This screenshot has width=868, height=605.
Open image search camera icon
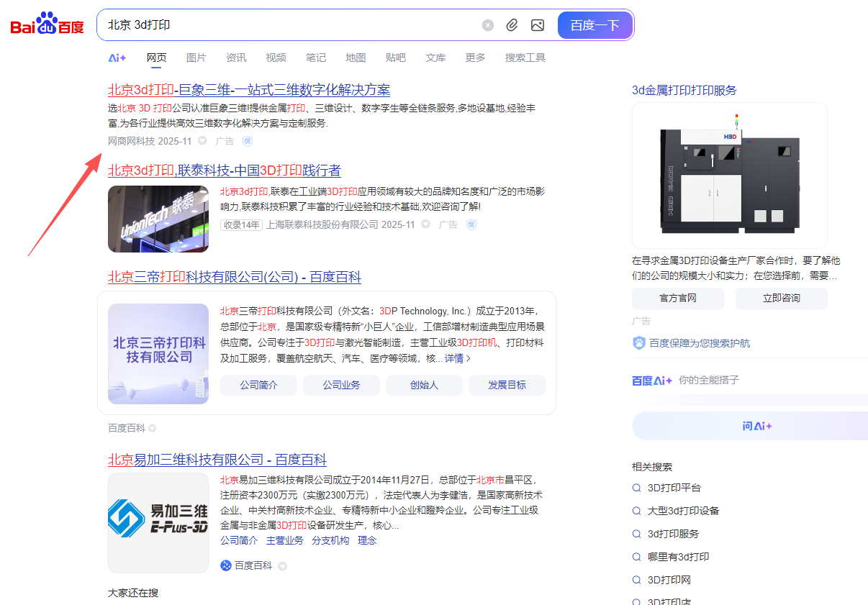538,25
